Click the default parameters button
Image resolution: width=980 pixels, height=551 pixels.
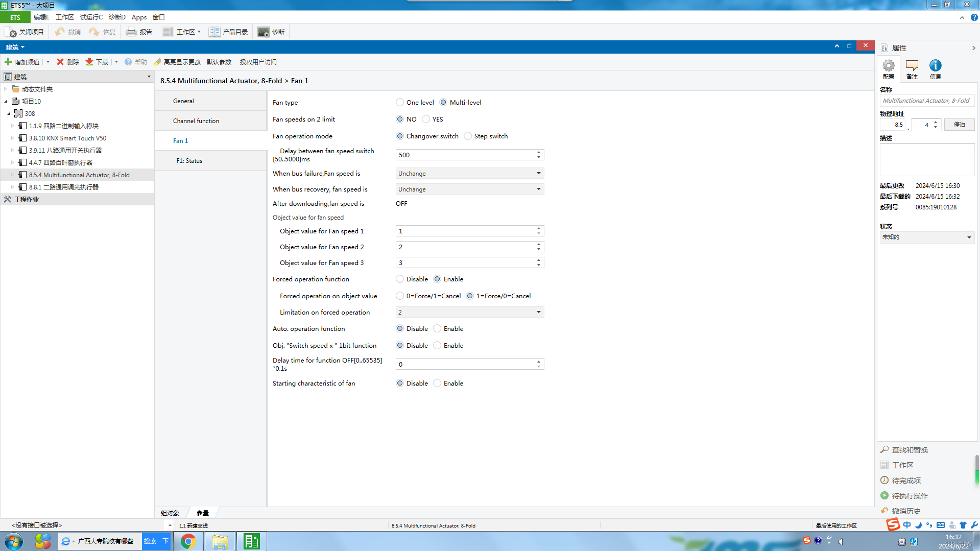pyautogui.click(x=219, y=62)
